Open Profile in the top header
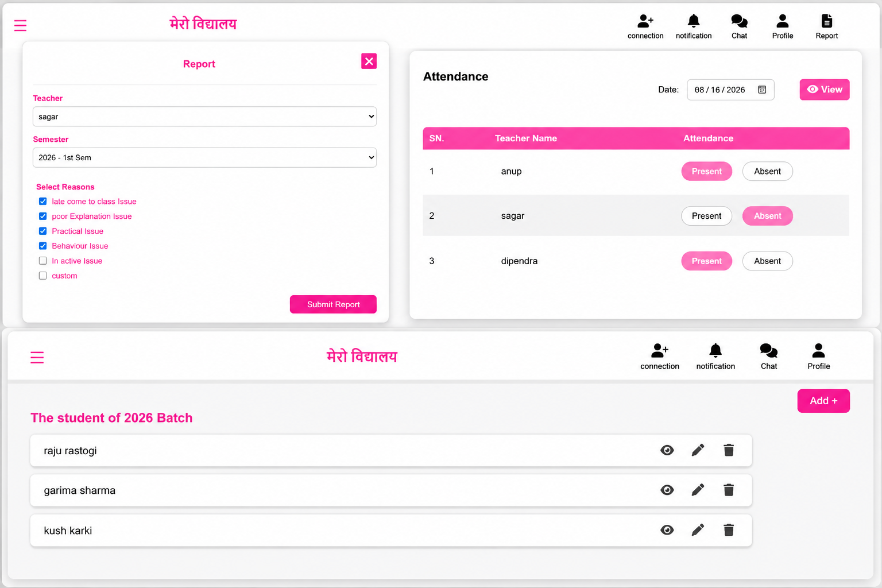The height and width of the screenshot is (588, 882). [783, 21]
